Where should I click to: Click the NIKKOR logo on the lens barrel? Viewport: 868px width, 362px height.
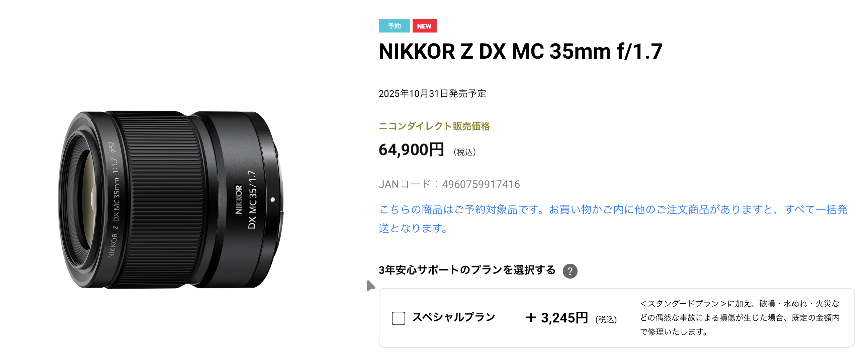coord(239,199)
